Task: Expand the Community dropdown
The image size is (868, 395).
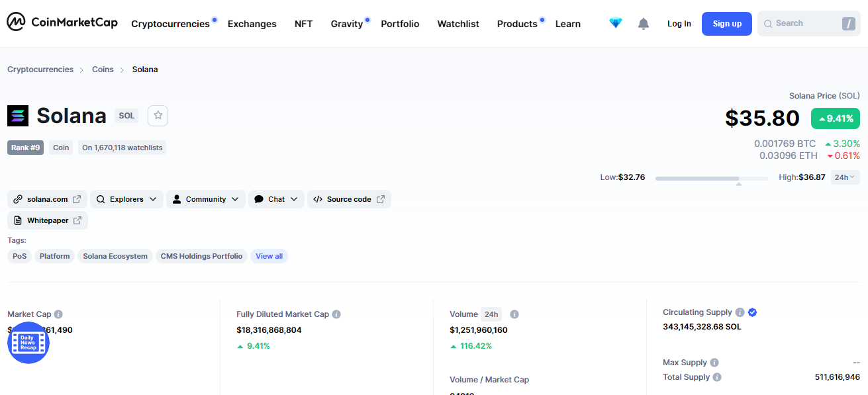Action: (206, 199)
